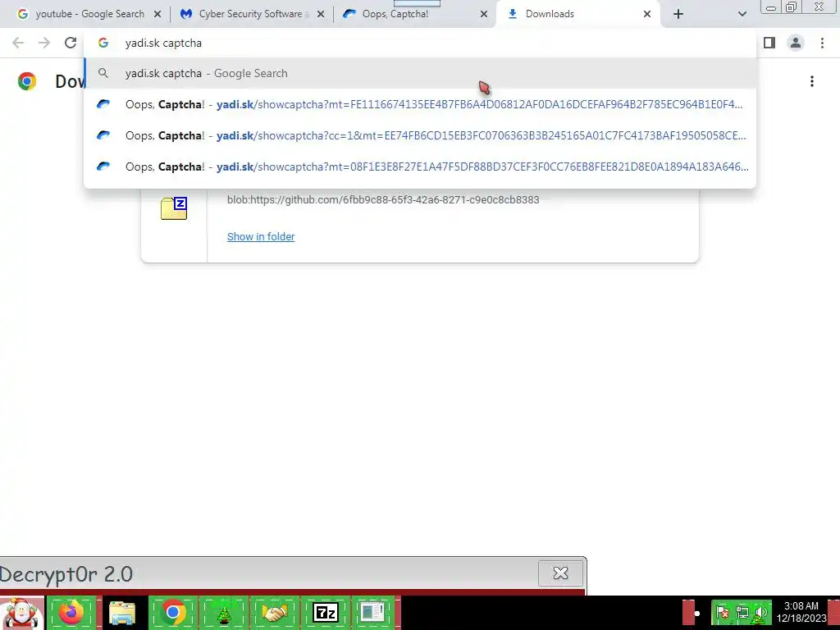
Task: Open the handshake taskbar app
Action: (274, 613)
